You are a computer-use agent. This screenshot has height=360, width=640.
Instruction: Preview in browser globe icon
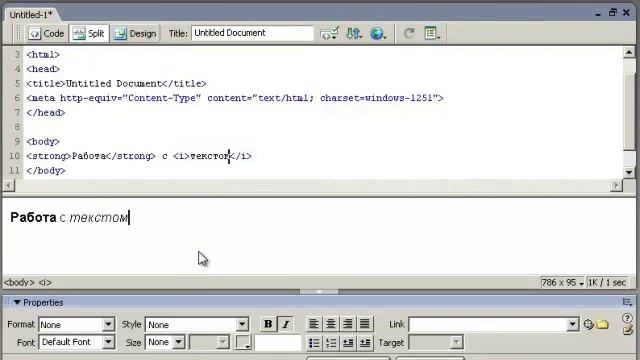pos(378,33)
